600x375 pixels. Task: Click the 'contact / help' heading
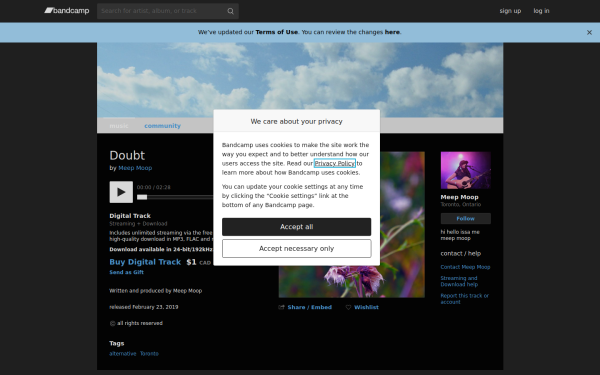click(x=460, y=254)
